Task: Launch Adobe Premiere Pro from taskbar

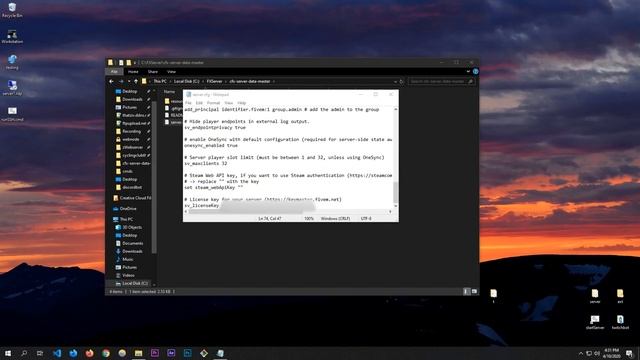Action: click(155, 353)
